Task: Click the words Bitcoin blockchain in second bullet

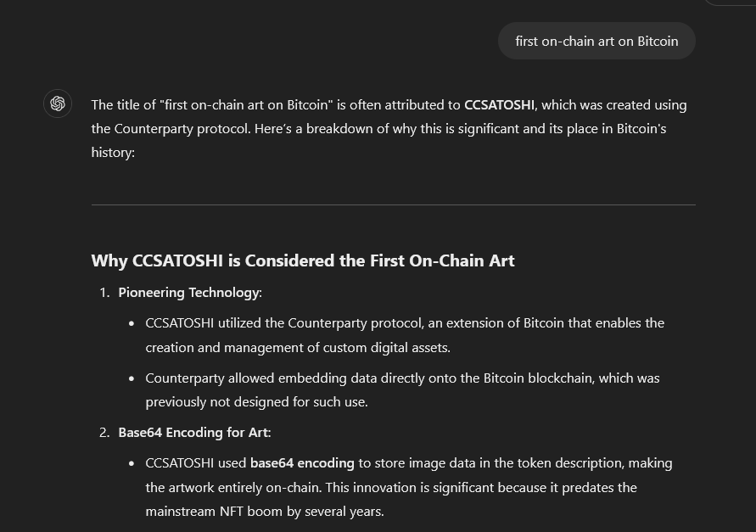Action: click(x=539, y=378)
